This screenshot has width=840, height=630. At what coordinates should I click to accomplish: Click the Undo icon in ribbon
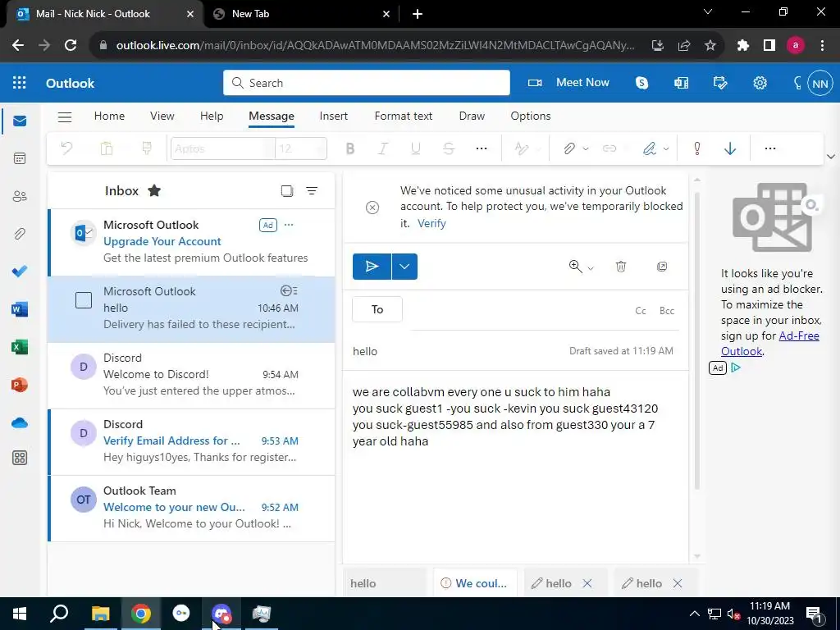pos(67,148)
